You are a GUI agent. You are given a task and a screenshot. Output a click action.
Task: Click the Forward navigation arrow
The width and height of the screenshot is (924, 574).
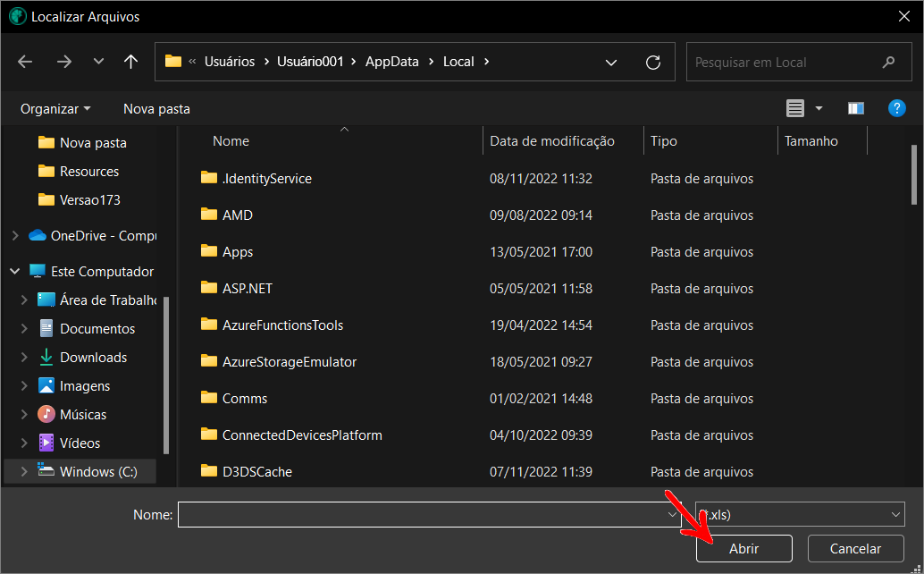tap(63, 62)
